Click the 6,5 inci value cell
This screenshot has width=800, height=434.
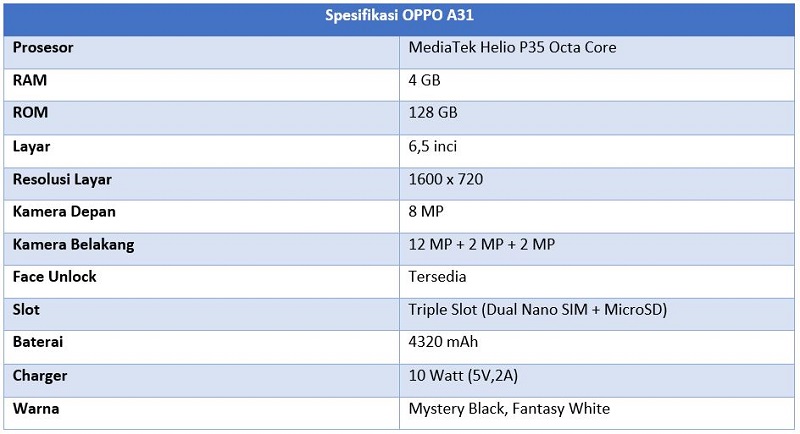click(x=432, y=146)
